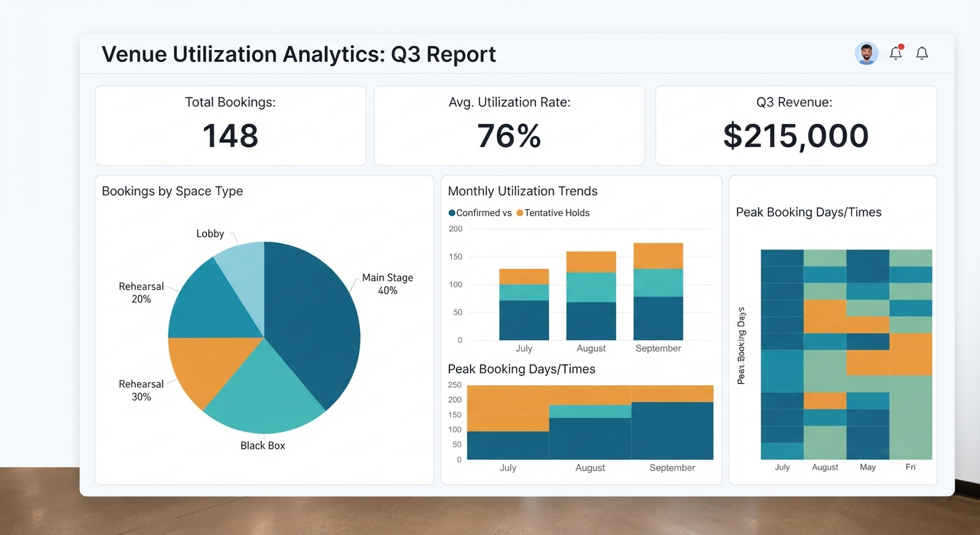The height and width of the screenshot is (535, 980).
Task: Toggle the Confirmed vs legend dot
Action: click(x=452, y=213)
